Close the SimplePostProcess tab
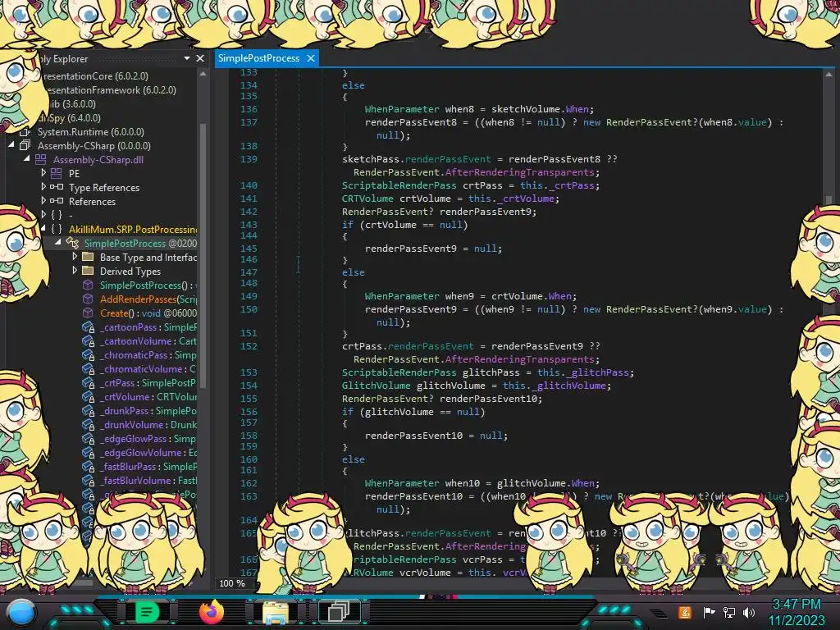840x630 pixels. pos(311,58)
